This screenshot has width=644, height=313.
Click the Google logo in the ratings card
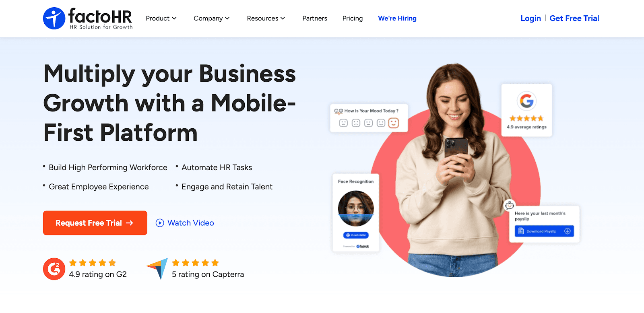click(x=526, y=101)
